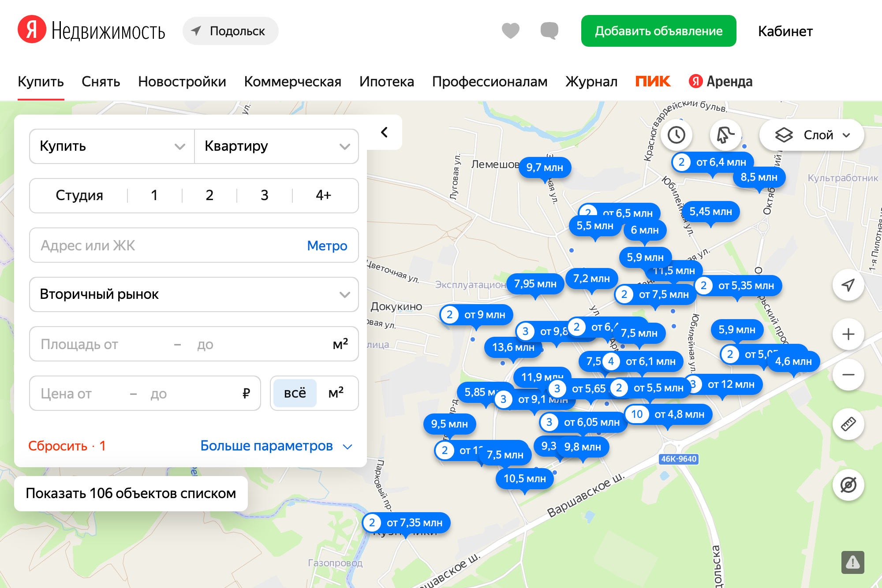Select the ruler measurement tool
The width and height of the screenshot is (882, 588).
coord(848,424)
